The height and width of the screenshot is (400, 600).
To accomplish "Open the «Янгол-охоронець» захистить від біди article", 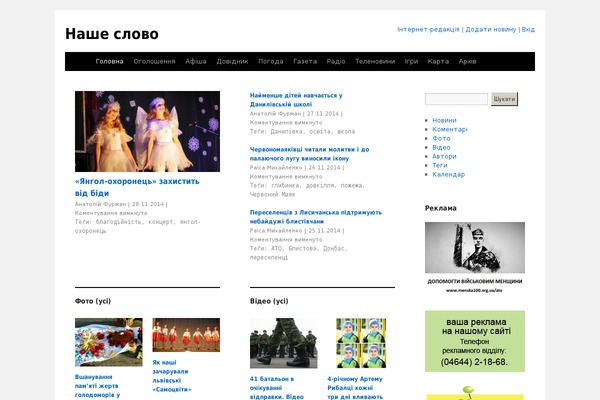I will point(137,187).
